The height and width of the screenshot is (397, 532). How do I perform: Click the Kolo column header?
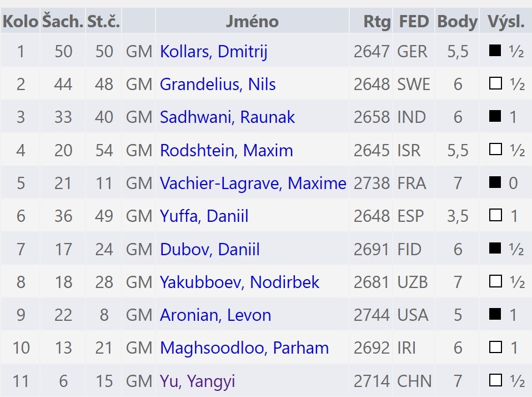[x=21, y=22]
